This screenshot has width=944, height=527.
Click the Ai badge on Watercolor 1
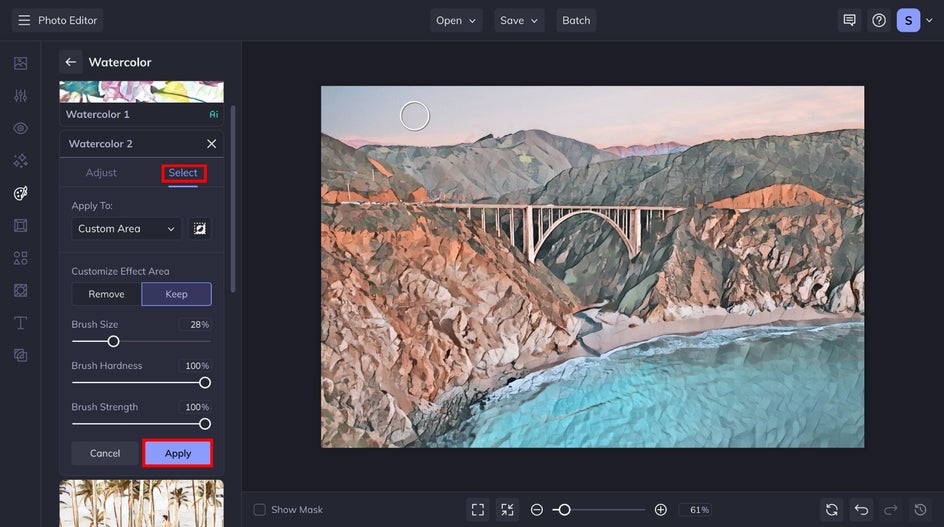coord(214,114)
